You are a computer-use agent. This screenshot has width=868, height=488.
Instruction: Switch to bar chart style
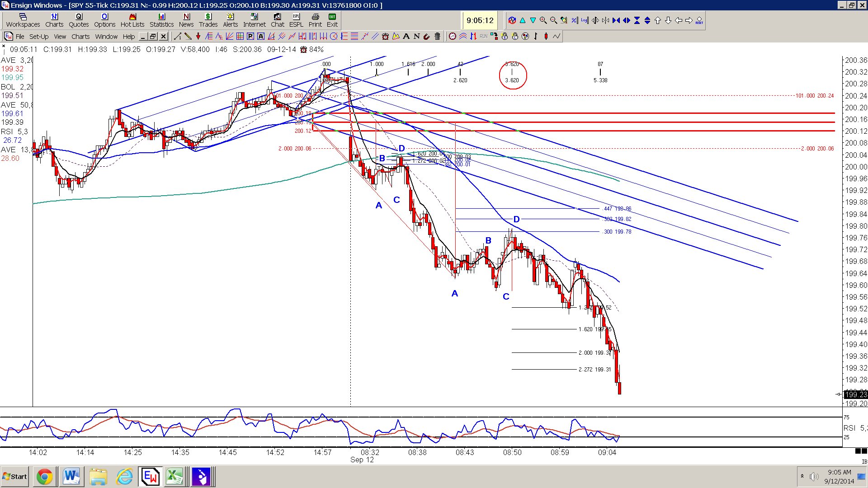(535, 36)
